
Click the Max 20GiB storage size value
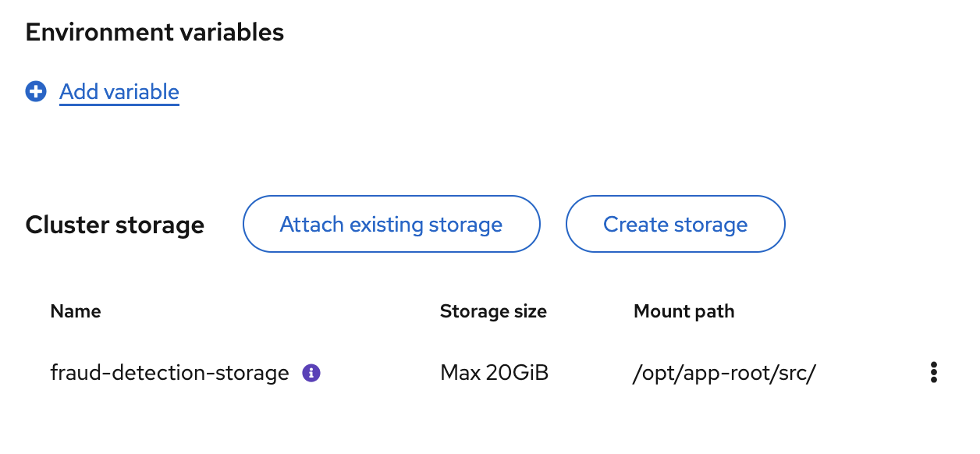pos(495,373)
